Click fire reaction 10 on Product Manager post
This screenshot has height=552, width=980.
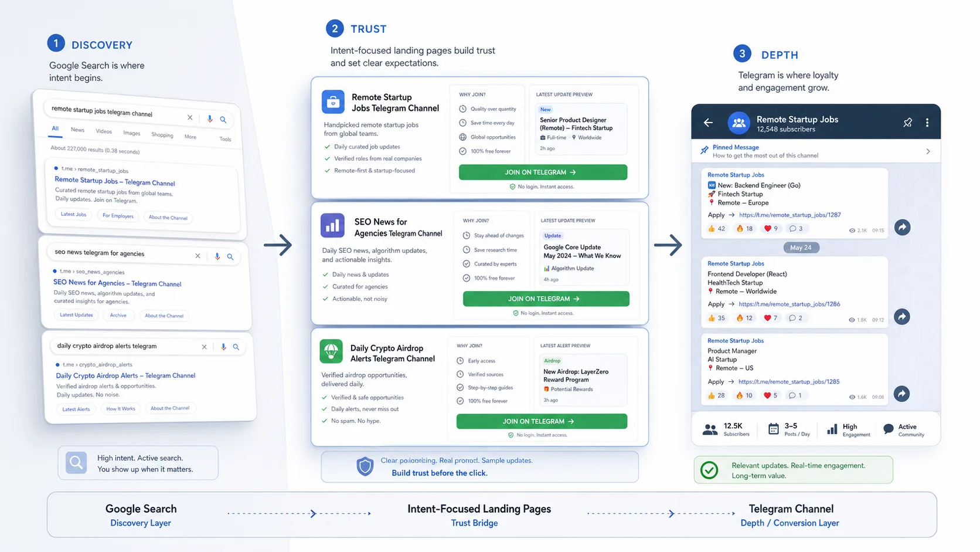(744, 395)
